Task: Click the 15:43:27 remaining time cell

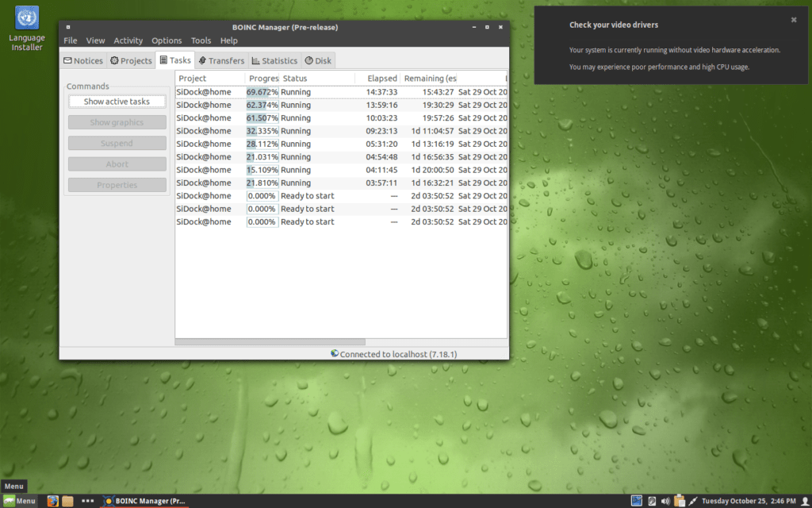Action: coord(438,92)
